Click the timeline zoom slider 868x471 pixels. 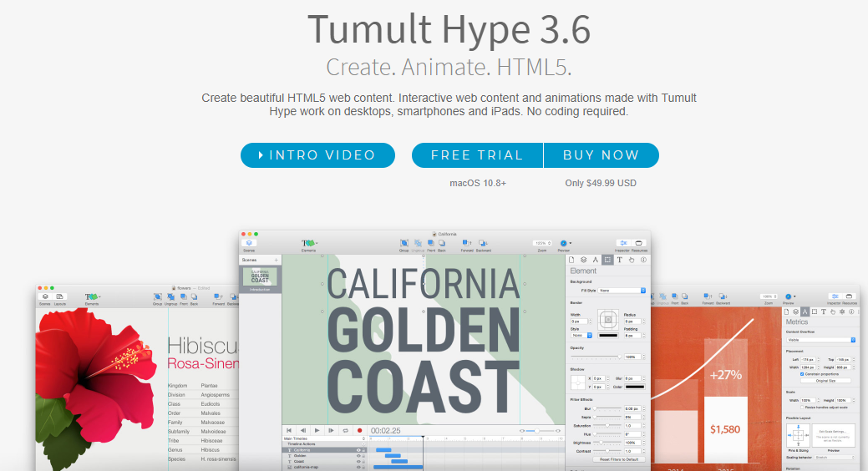pyautogui.click(x=540, y=431)
